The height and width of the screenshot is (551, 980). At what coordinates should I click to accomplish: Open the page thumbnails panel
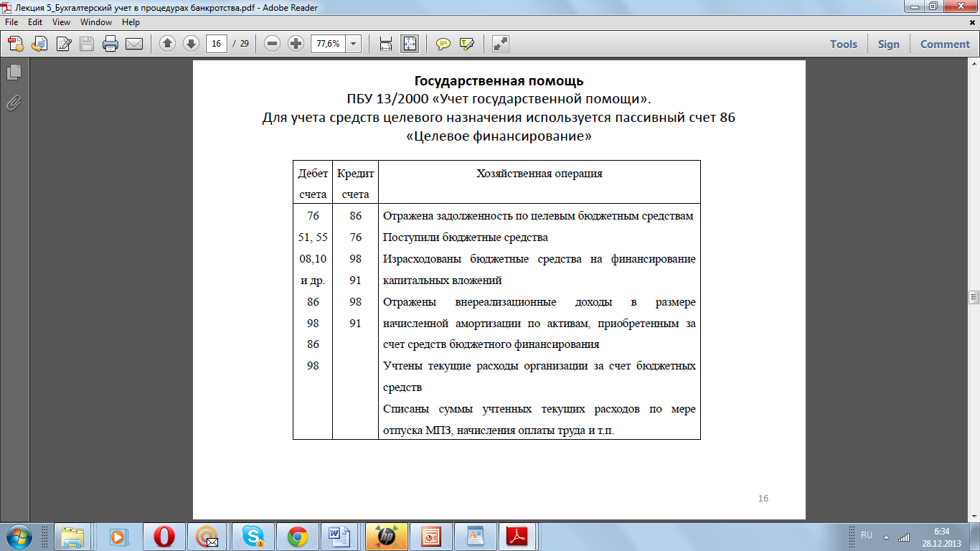pyautogui.click(x=14, y=72)
